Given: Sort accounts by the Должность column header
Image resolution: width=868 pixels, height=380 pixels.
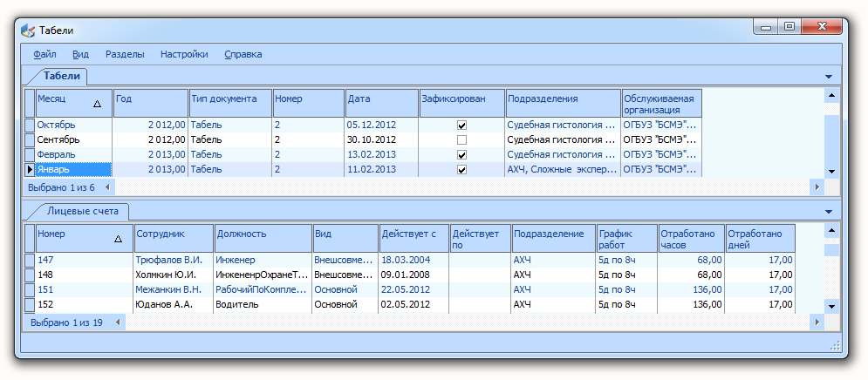Looking at the screenshot, I should point(263,238).
